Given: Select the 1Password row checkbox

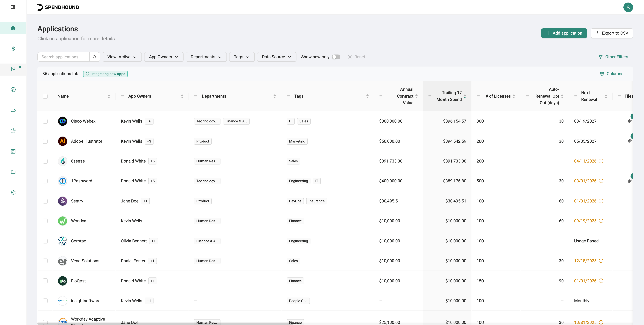Looking at the screenshot, I should pos(45,181).
